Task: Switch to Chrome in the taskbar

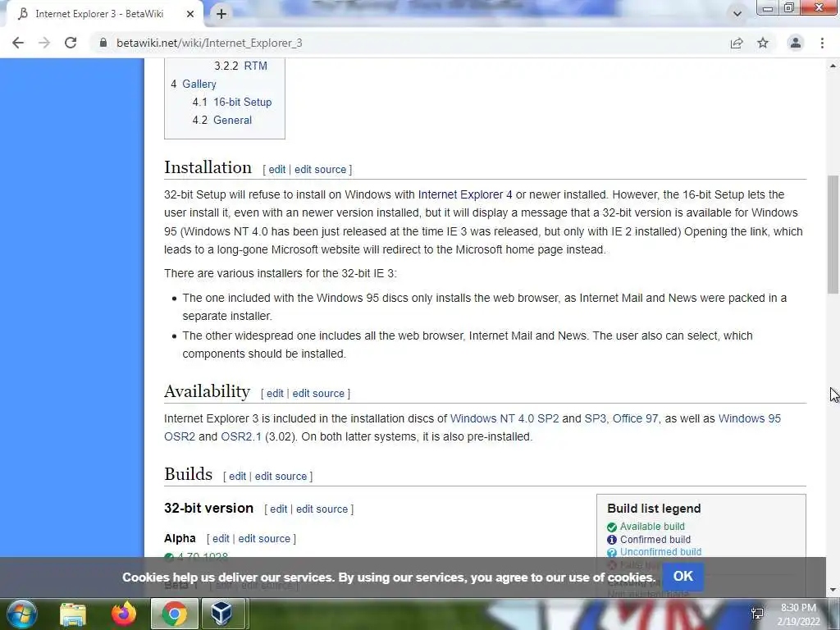Action: pos(175,614)
